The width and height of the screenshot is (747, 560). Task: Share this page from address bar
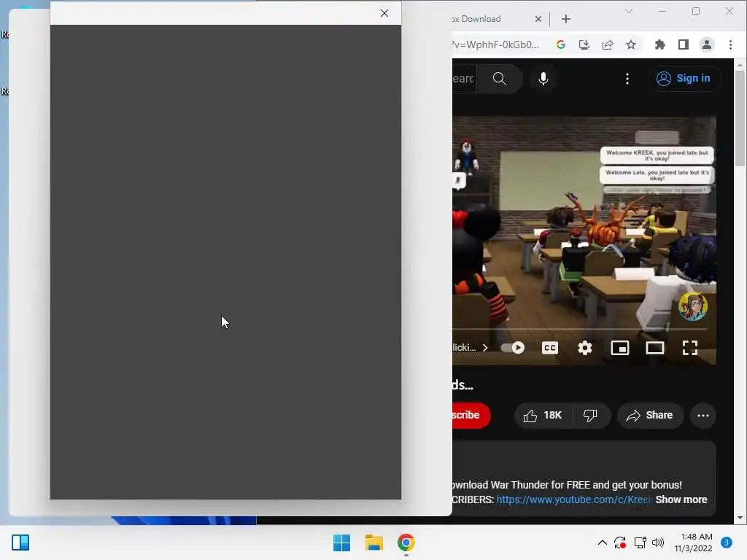(x=608, y=44)
